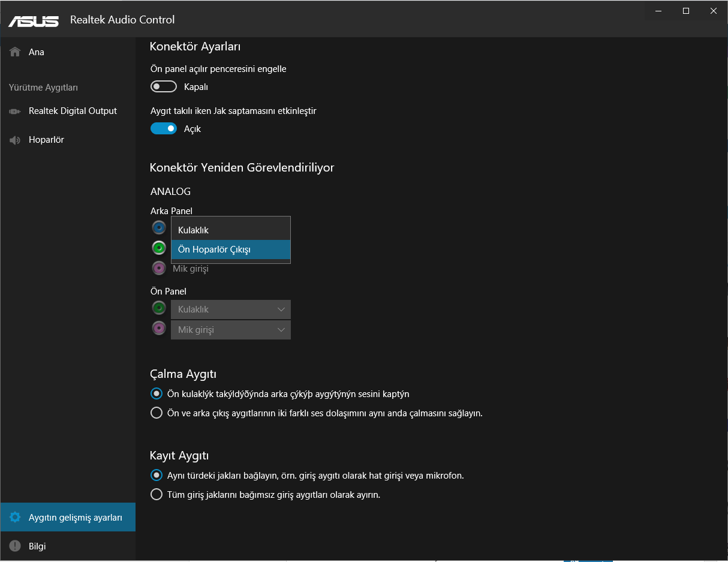Open the Bilgi info page
The height and width of the screenshot is (562, 728).
point(37,546)
